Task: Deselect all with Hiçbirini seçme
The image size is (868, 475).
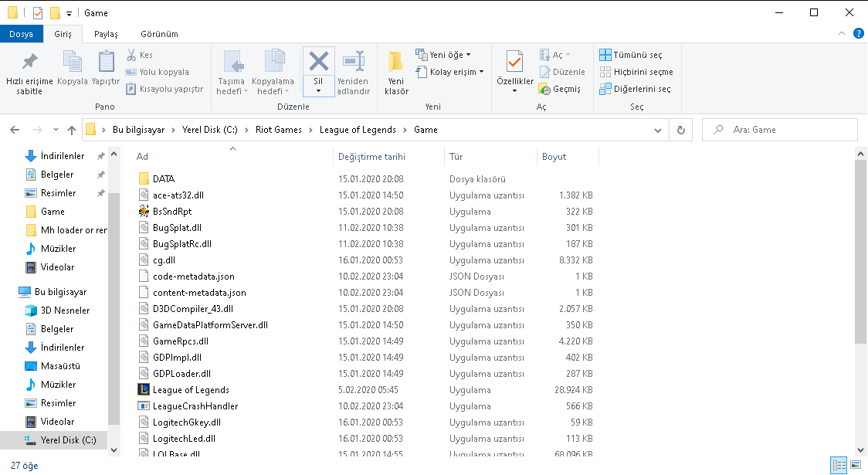Action: pyautogui.click(x=636, y=72)
